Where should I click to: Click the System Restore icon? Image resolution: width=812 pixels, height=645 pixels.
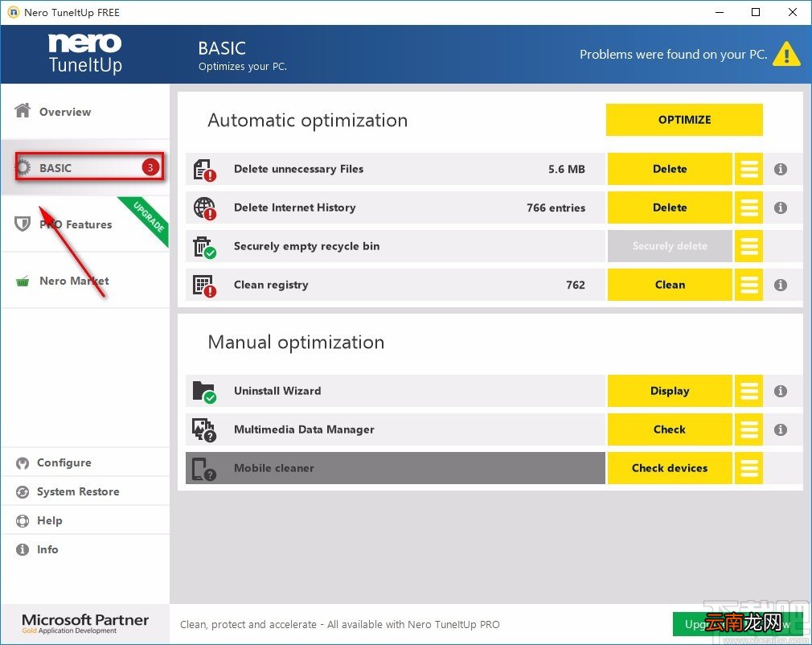(x=23, y=491)
